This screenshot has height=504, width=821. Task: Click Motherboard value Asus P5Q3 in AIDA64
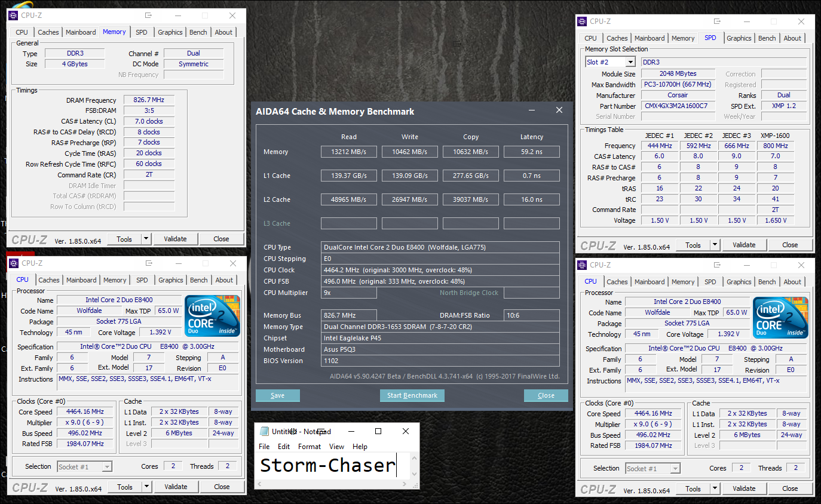point(440,349)
